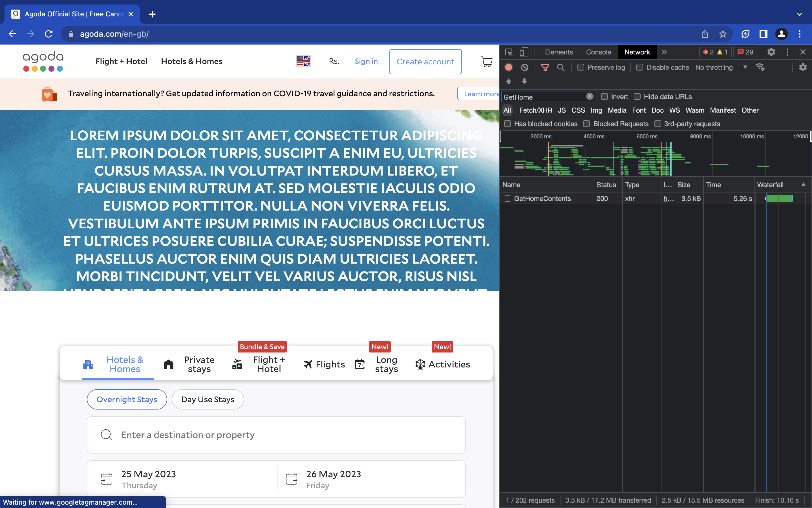The height and width of the screenshot is (508, 812).
Task: Filter requests by Img type
Action: click(596, 110)
